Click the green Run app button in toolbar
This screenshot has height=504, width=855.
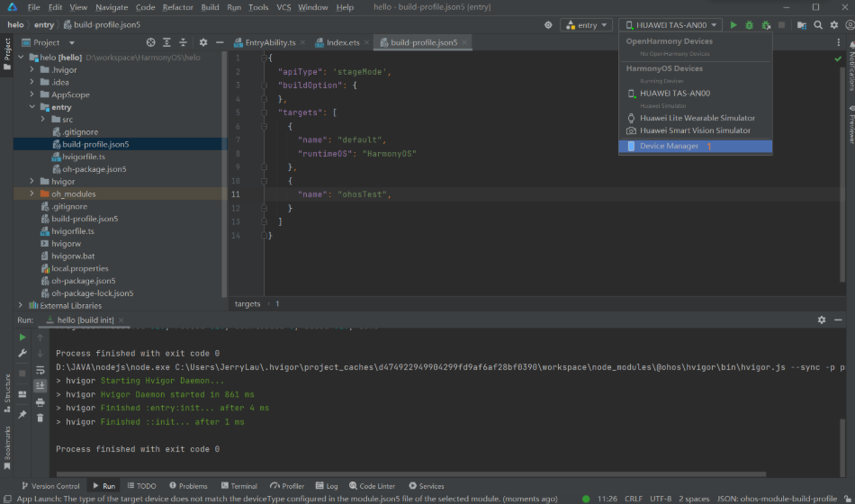[x=733, y=25]
